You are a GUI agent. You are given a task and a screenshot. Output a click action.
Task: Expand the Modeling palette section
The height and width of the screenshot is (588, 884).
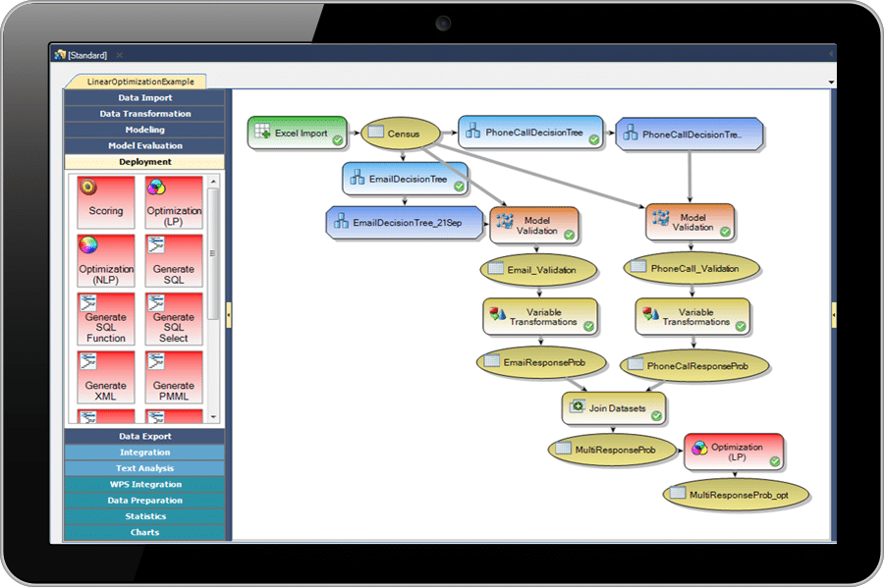pos(144,130)
